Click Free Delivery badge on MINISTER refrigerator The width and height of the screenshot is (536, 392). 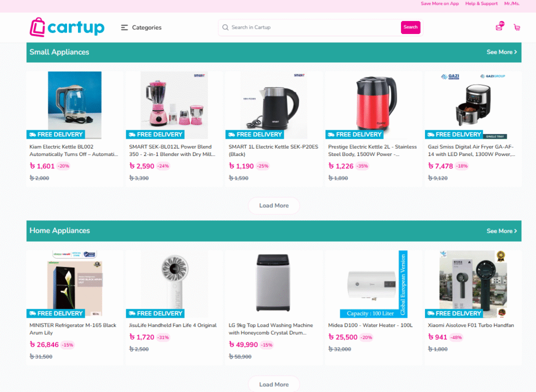[x=55, y=313]
